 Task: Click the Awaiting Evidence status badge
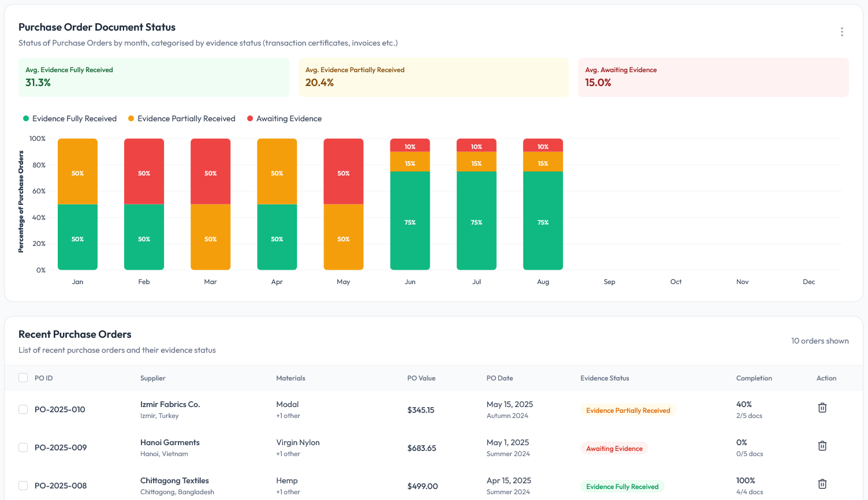click(614, 449)
